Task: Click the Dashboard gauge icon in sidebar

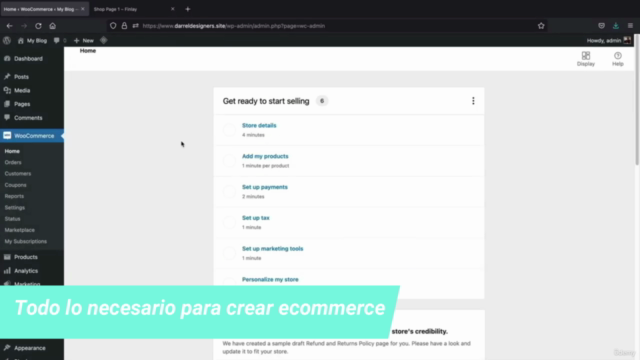Action: 7,59
